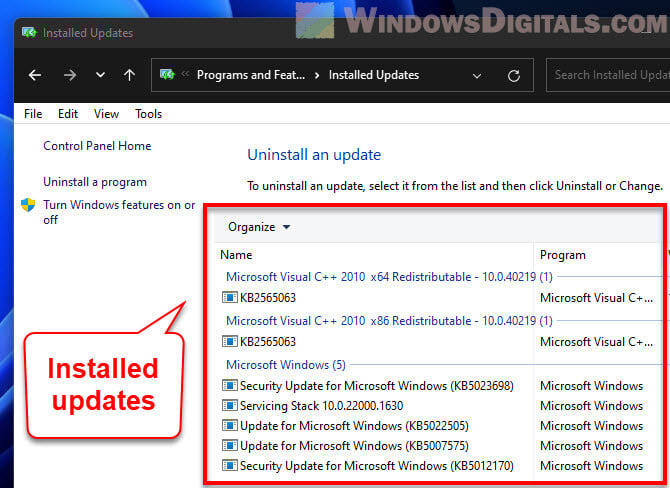Open the recent locations chevron next to forward

pyautogui.click(x=100, y=75)
